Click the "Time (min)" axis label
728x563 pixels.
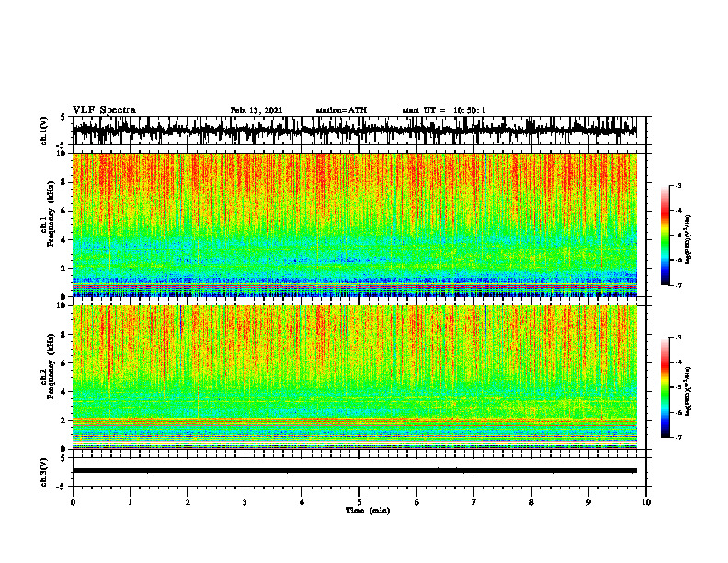[x=368, y=511]
